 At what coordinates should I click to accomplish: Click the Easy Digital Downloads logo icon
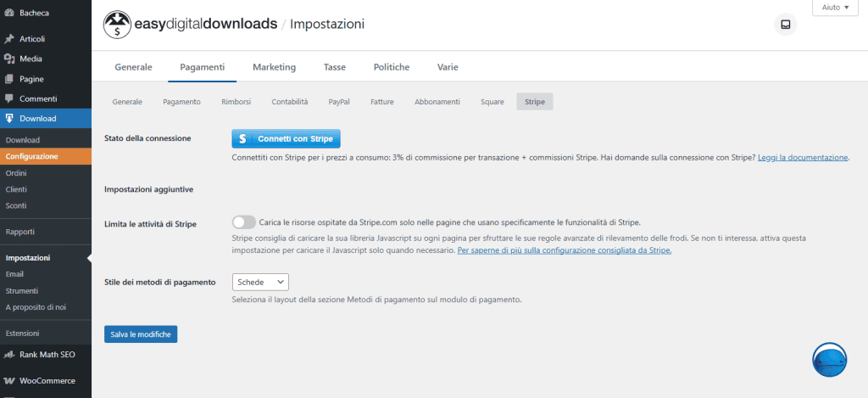pos(117,25)
